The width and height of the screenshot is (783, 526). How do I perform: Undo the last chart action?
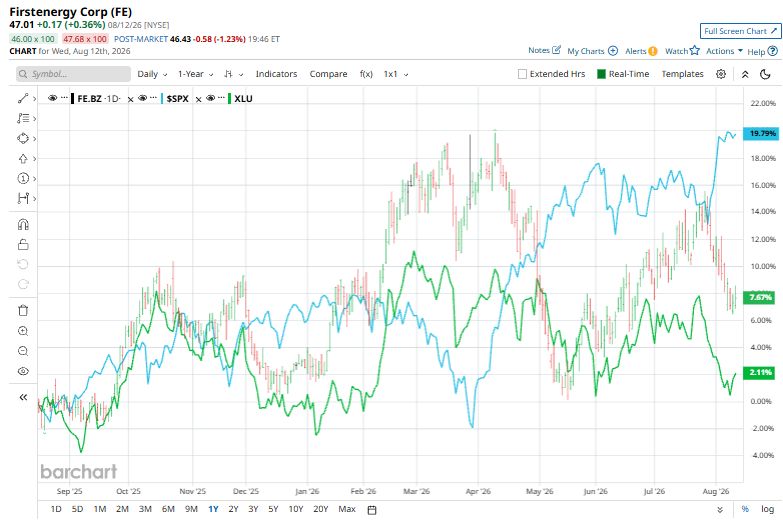pos(23,264)
